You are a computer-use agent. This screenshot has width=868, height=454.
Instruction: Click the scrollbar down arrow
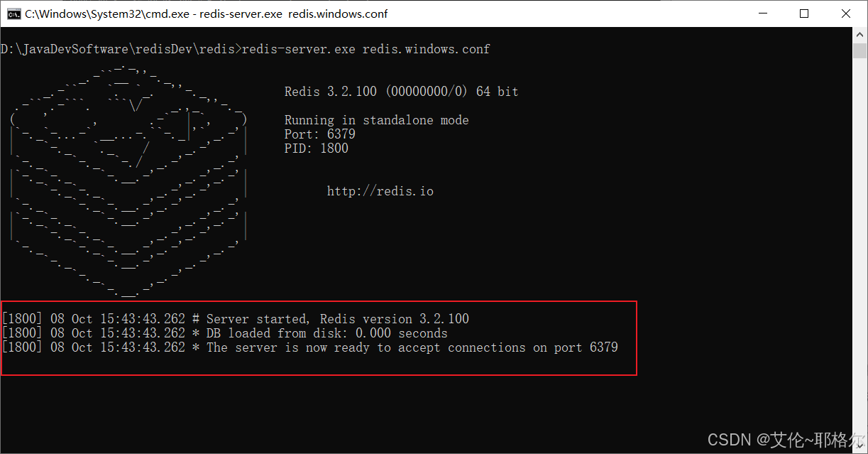click(859, 447)
